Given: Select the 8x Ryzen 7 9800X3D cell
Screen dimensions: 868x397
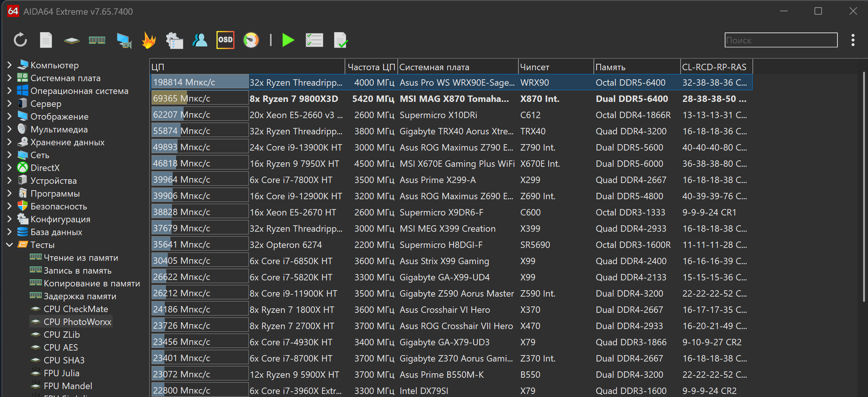Looking at the screenshot, I should point(294,99).
